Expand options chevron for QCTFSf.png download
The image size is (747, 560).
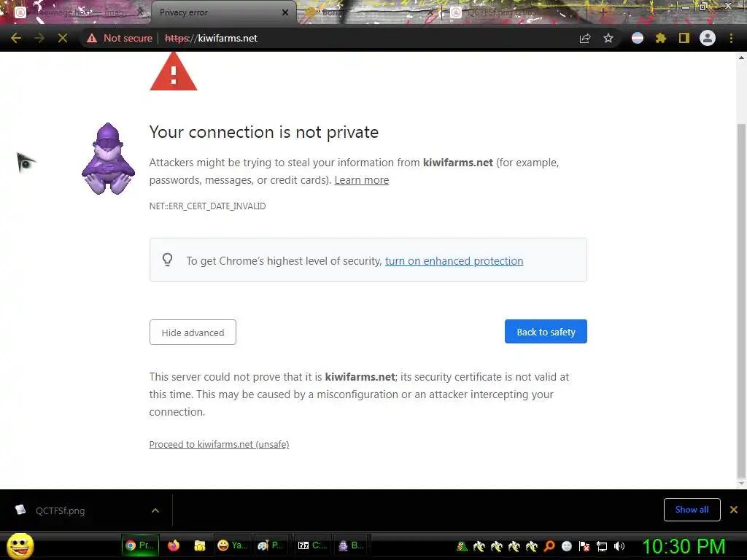[155, 510]
